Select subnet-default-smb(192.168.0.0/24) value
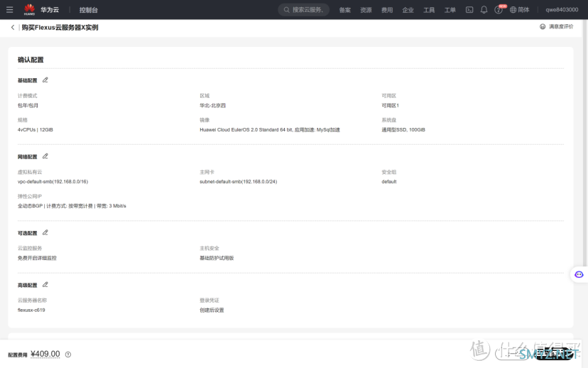This screenshot has width=588, height=368. pyautogui.click(x=238, y=182)
